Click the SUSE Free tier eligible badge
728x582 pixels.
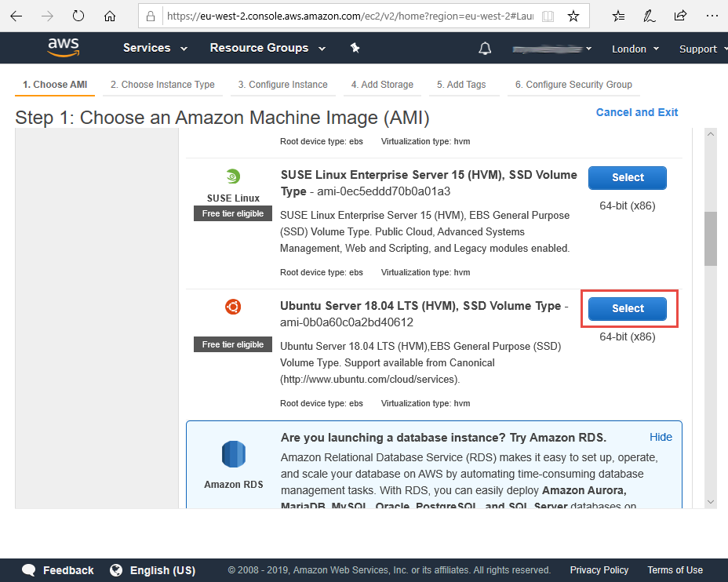coord(233,213)
